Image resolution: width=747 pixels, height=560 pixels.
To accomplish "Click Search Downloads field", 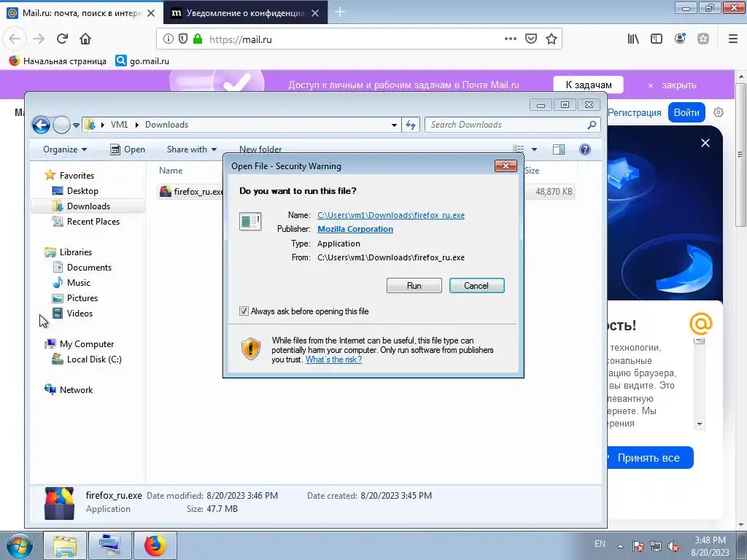I will [x=508, y=125].
